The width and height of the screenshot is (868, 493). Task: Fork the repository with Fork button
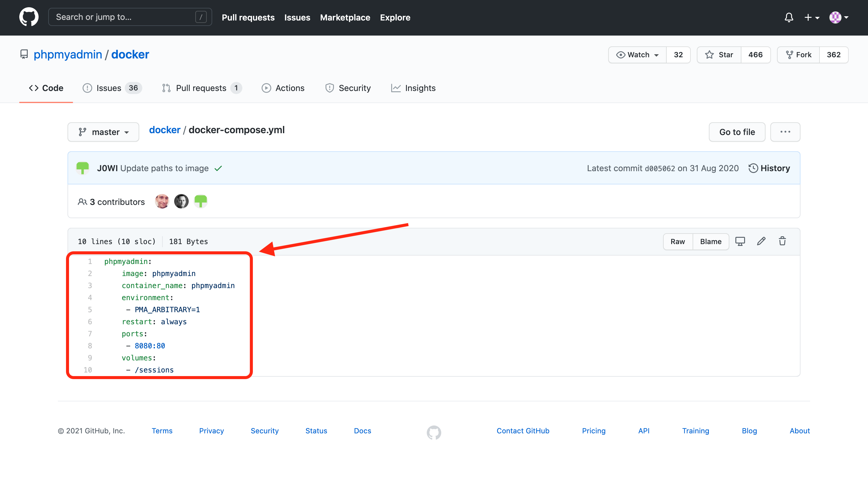point(799,55)
